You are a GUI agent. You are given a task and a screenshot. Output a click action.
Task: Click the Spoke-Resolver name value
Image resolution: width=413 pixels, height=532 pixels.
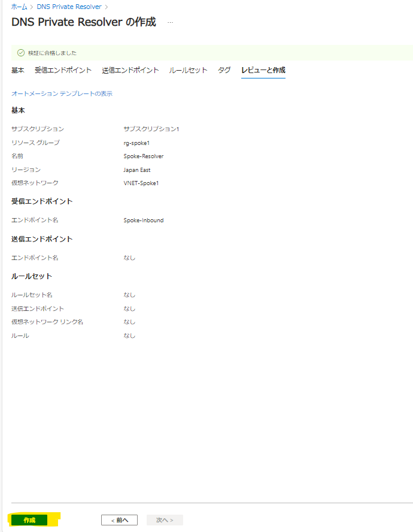click(x=144, y=156)
